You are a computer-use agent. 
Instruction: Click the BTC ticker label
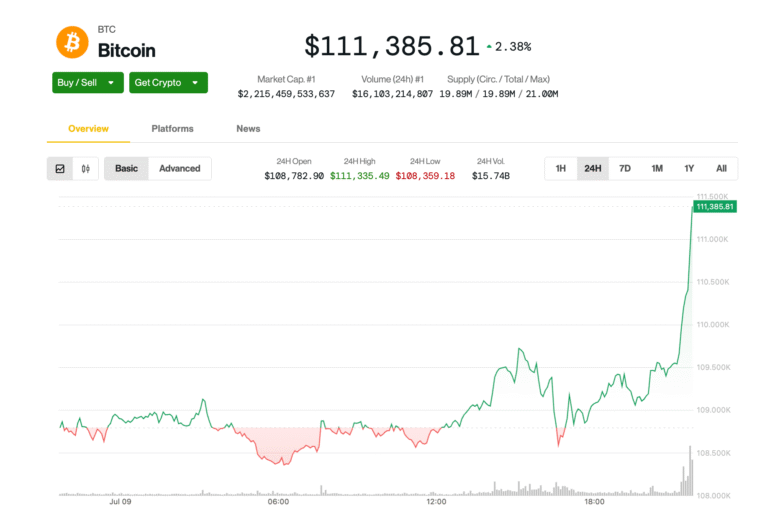coord(107,29)
